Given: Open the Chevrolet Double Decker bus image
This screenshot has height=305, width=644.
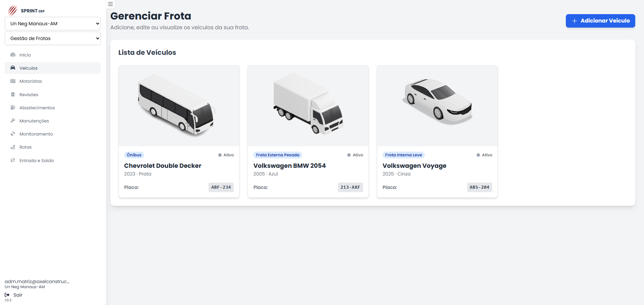Looking at the screenshot, I should [x=179, y=106].
